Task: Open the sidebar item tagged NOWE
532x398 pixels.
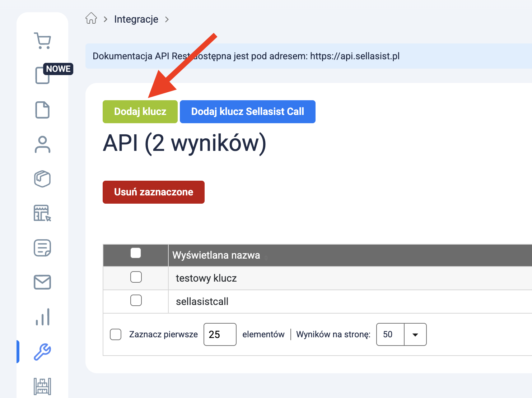Action: click(x=43, y=75)
